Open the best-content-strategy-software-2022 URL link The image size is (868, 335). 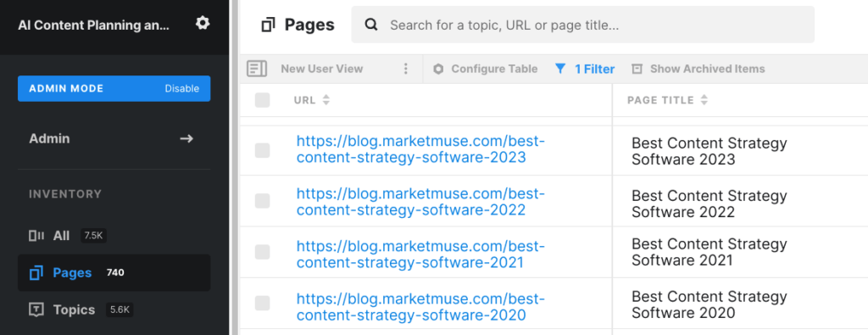(x=420, y=202)
